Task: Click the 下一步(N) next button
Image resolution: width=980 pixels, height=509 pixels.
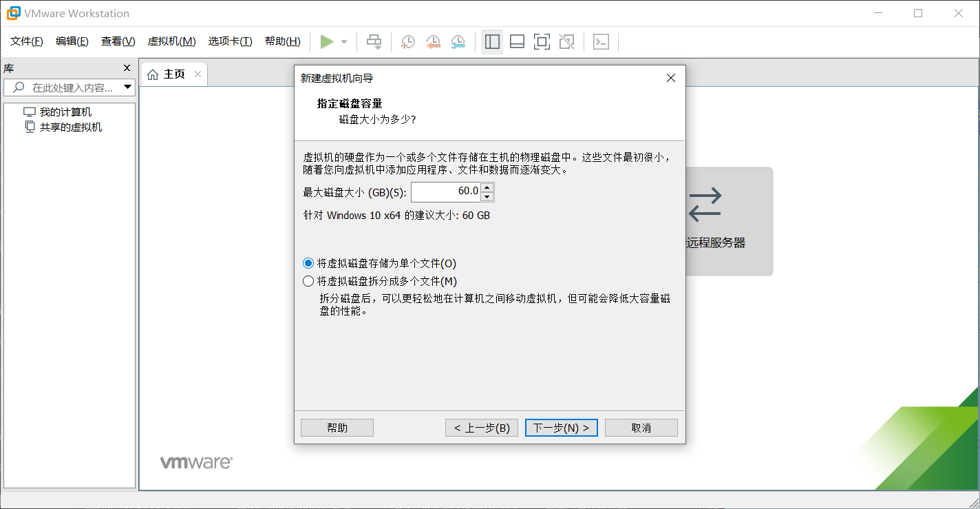Action: click(x=562, y=428)
